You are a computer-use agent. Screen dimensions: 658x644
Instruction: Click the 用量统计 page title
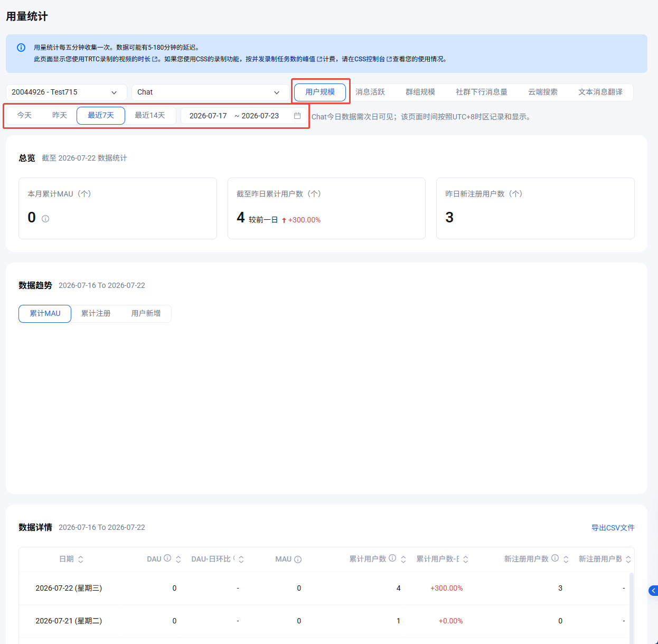(x=27, y=16)
